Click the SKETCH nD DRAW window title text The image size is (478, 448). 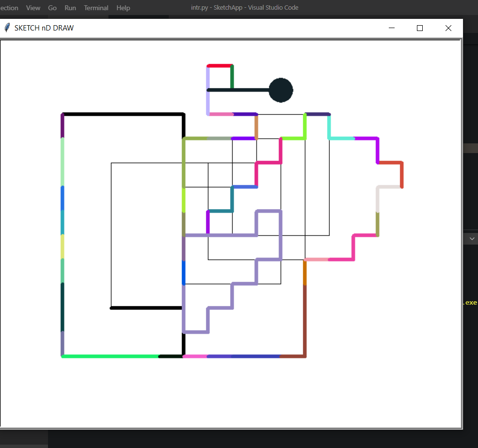44,28
